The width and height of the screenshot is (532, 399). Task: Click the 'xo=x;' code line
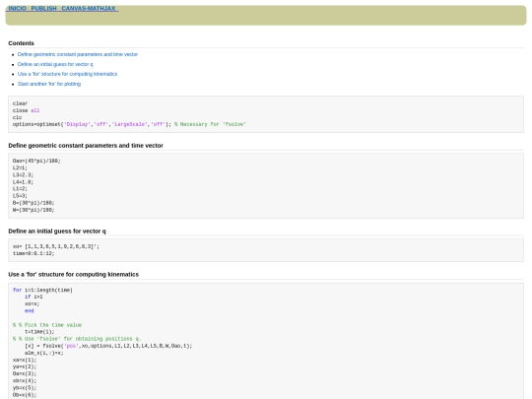[x=32, y=304]
